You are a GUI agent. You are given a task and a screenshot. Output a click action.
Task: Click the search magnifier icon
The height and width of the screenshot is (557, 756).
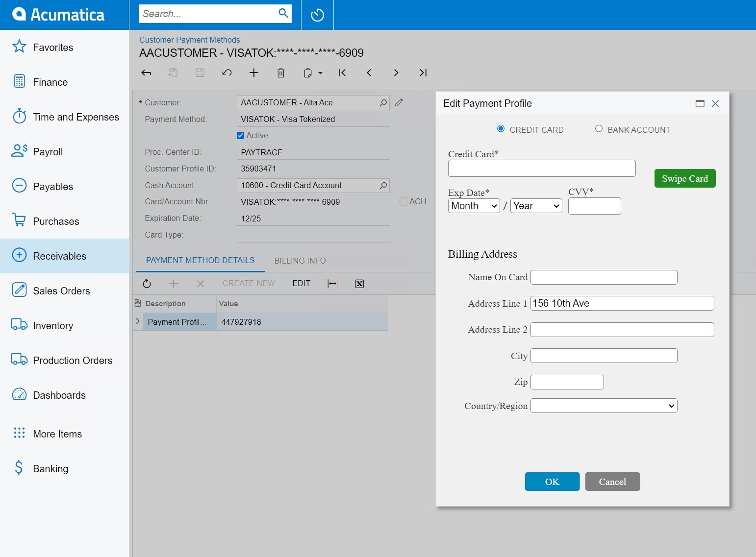283,13
